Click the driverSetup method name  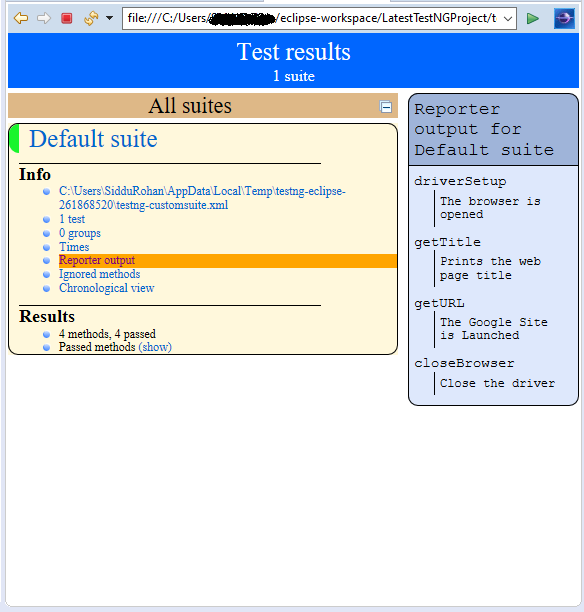click(460, 181)
